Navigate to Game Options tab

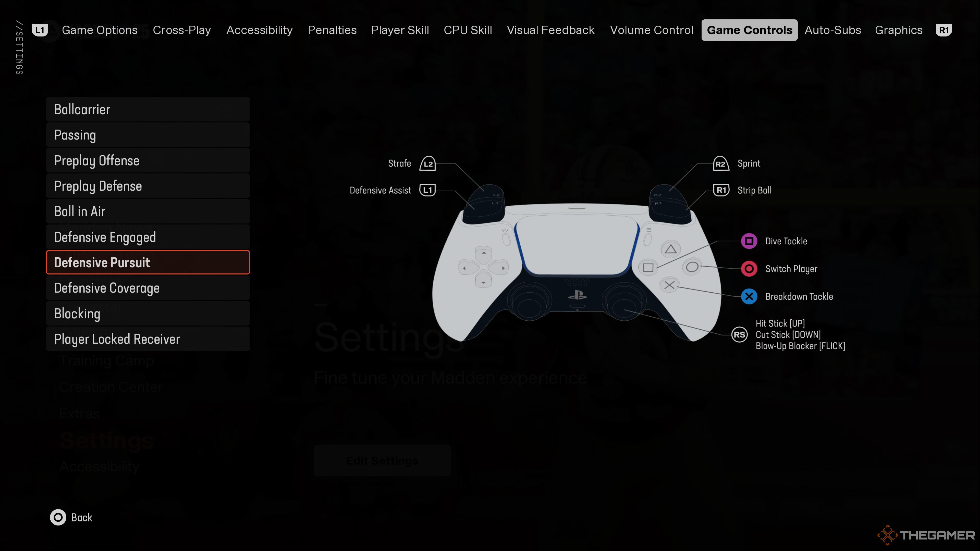pyautogui.click(x=100, y=30)
